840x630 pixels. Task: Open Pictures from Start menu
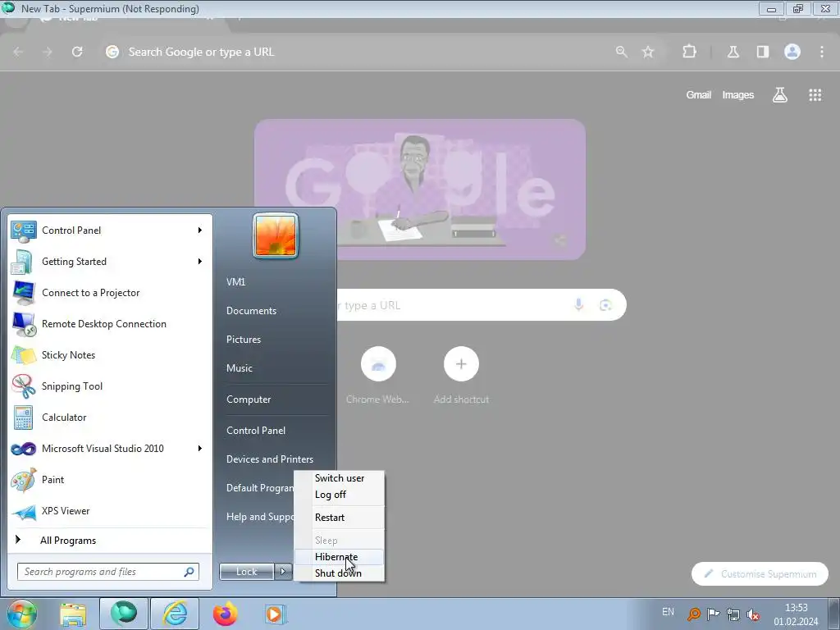pos(243,340)
